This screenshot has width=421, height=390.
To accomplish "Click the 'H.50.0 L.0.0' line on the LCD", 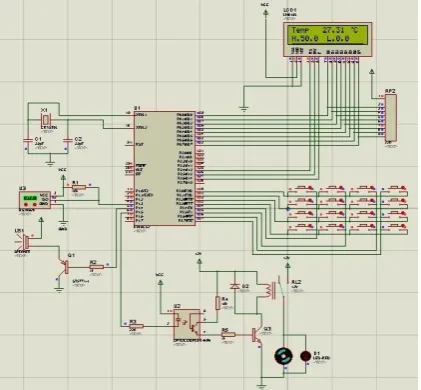I will pos(321,39).
